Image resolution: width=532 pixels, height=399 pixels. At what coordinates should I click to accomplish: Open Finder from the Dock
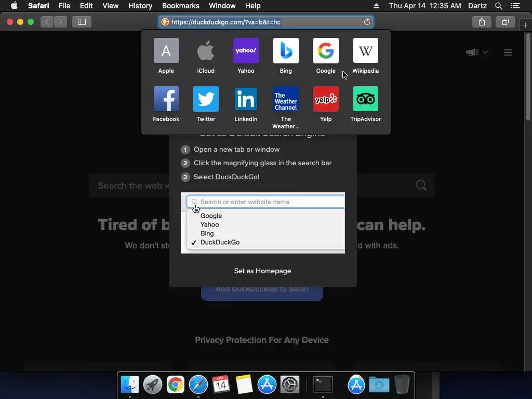(x=130, y=385)
